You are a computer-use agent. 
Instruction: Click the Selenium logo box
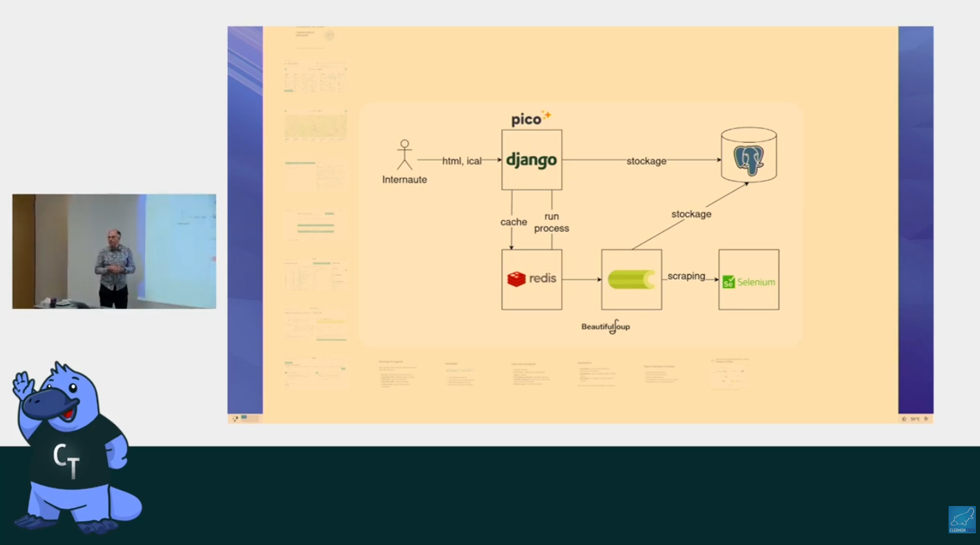[748, 280]
